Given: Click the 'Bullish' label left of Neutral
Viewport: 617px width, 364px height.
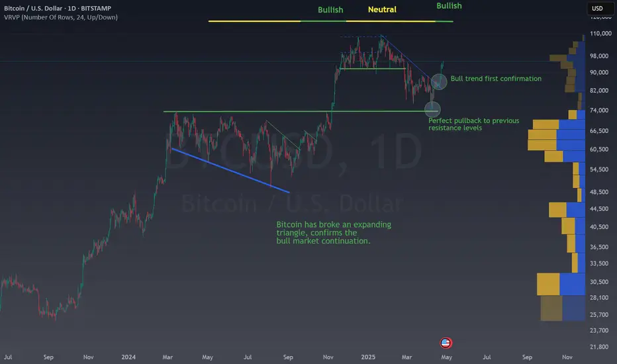Looking at the screenshot, I should (x=330, y=10).
